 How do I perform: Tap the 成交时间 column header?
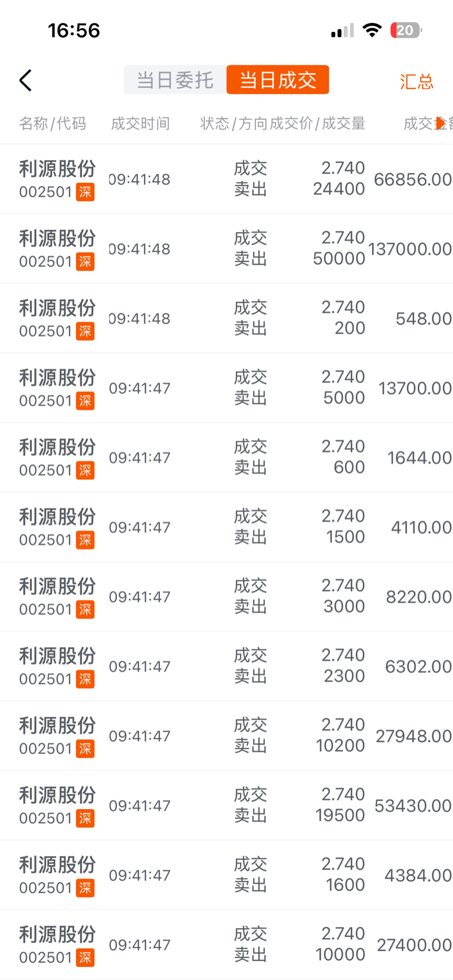pos(140,123)
